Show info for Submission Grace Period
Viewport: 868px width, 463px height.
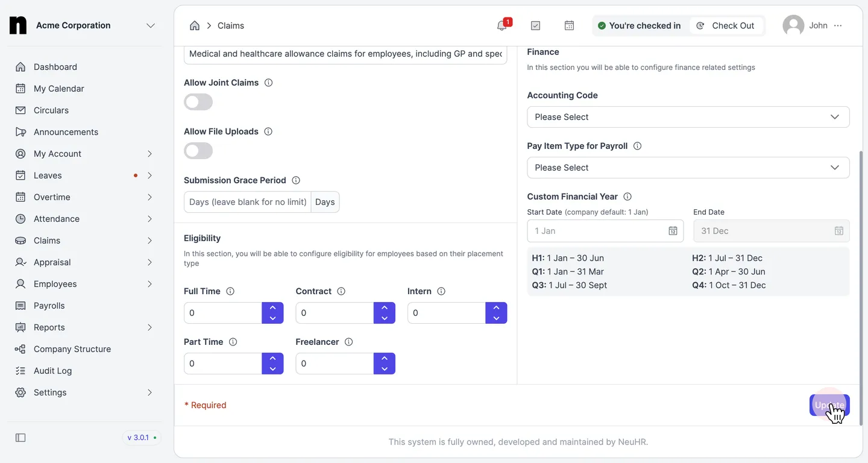point(296,180)
